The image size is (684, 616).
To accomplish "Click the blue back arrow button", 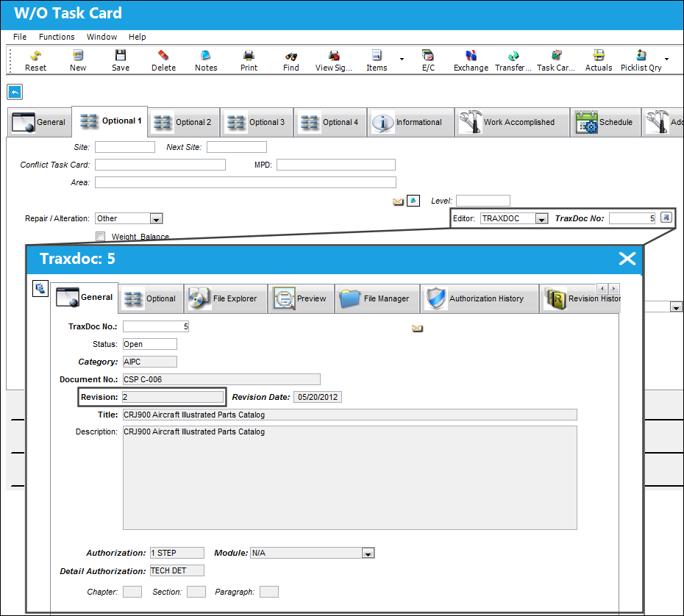I will [x=15, y=92].
